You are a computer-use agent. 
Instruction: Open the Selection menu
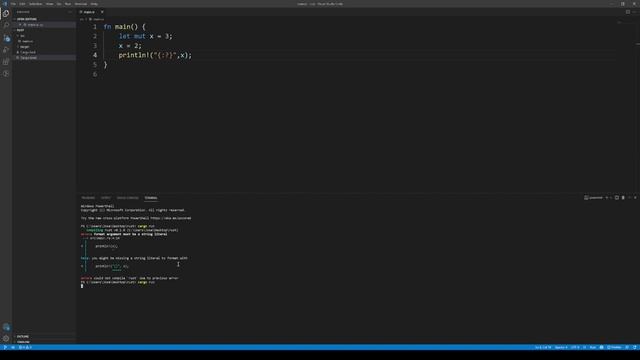[36, 4]
